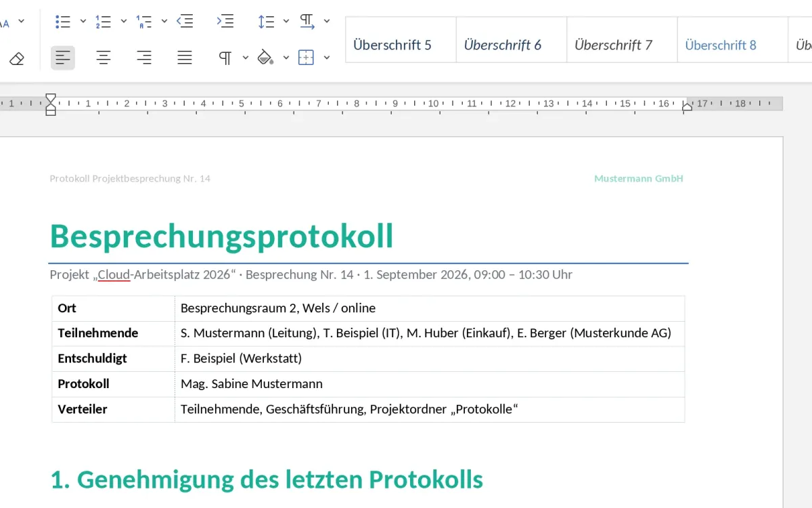The width and height of the screenshot is (812, 508).
Task: Apply the Überschrift 5 style
Action: (x=401, y=40)
